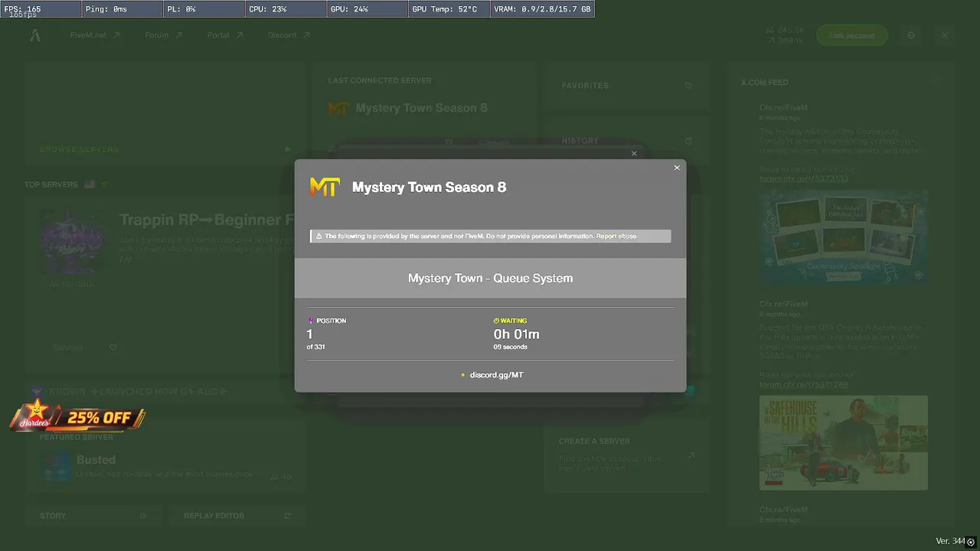Click the Busted server thumbnail
Image resolution: width=980 pixels, height=551 pixels.
point(57,466)
